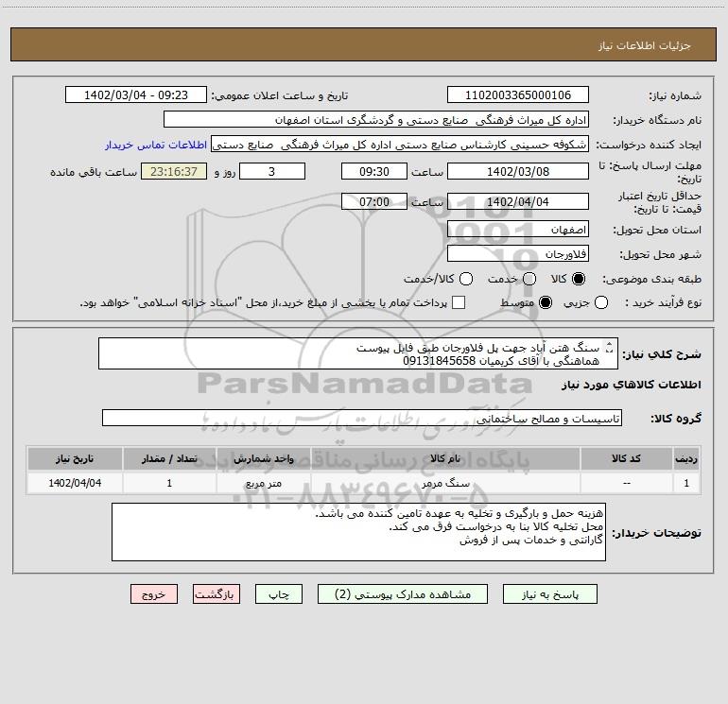Click the متر مربع unit cell
Viewport: 728px width, 704px height.
pyautogui.click(x=263, y=483)
